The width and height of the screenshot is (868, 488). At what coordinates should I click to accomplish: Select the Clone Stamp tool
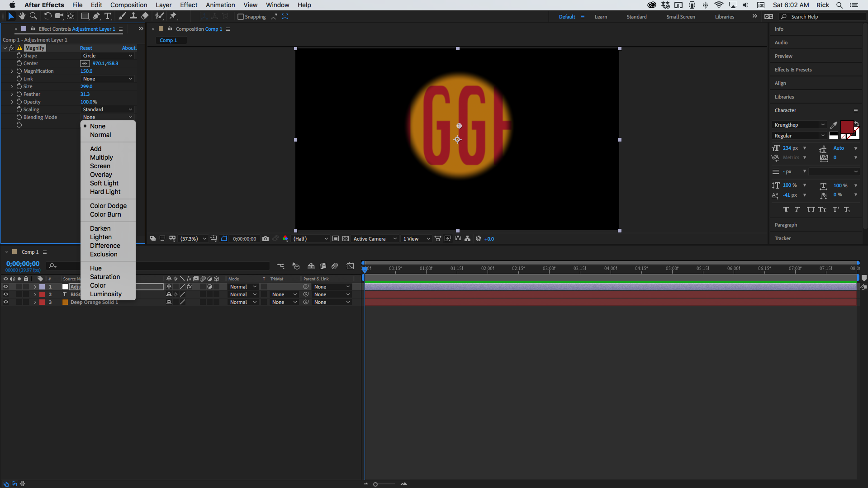[x=133, y=16]
